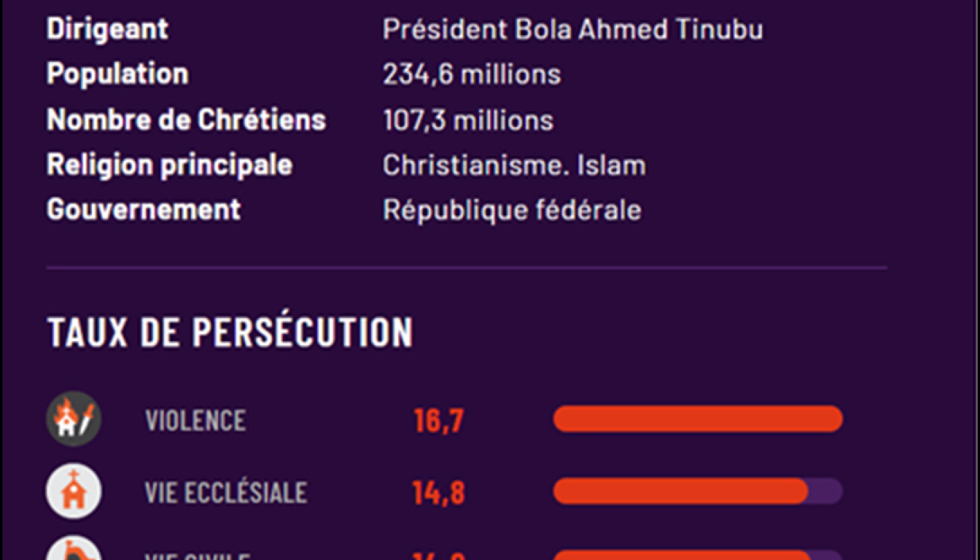Viewport: 980px width, 560px height.
Task: Click the partially visible Vie civile icon
Action: (74, 551)
